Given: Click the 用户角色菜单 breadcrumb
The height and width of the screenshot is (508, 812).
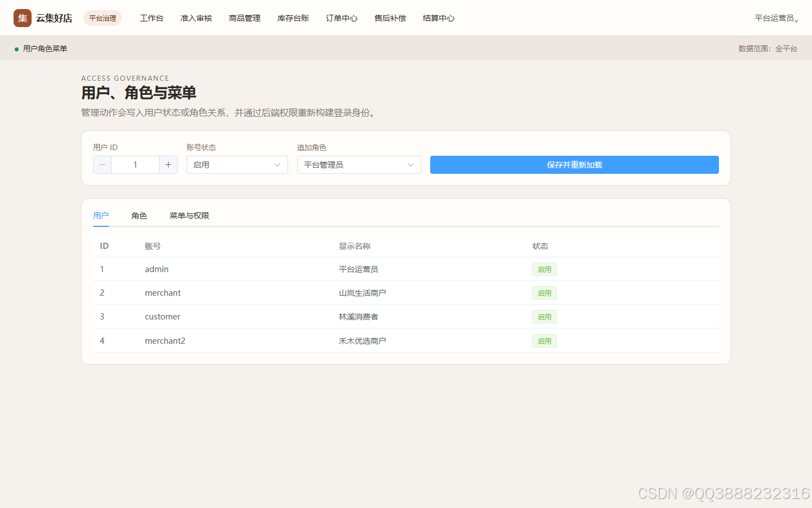Looking at the screenshot, I should point(45,49).
